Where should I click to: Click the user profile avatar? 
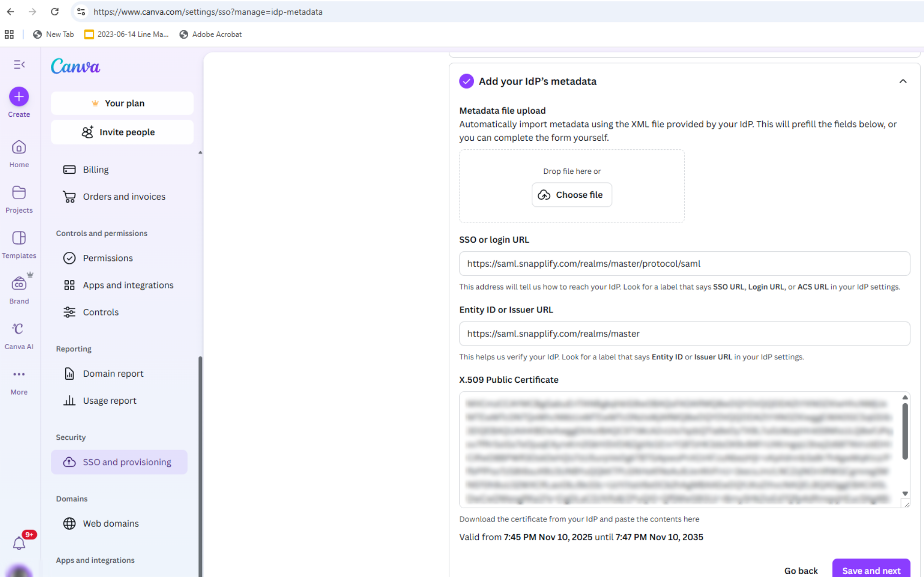coord(19,571)
